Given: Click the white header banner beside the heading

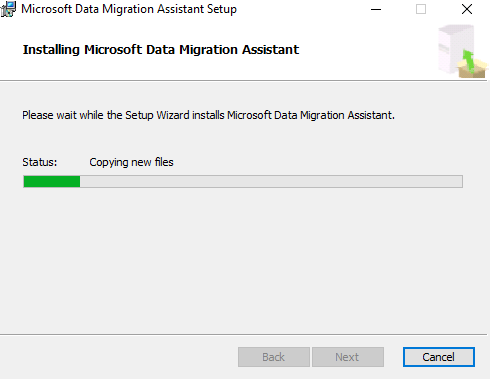Looking at the screenshot, I should 367,50.
